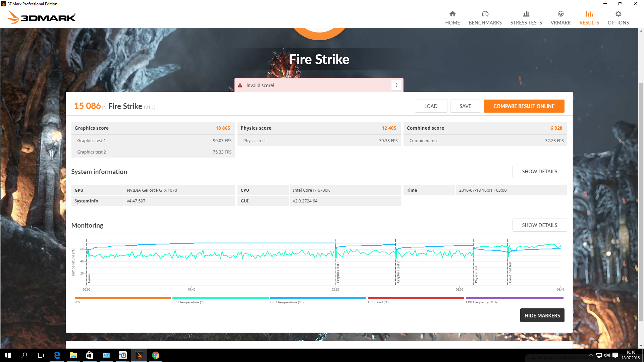Click NVIDIA GeForce GTX 1070 value

pyautogui.click(x=152, y=190)
